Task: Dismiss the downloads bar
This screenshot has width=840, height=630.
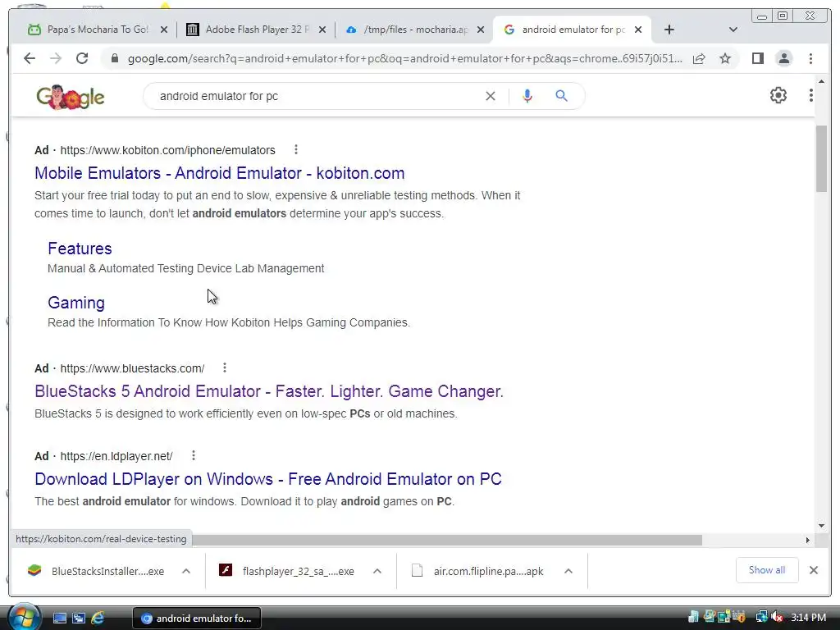Action: pyautogui.click(x=813, y=570)
